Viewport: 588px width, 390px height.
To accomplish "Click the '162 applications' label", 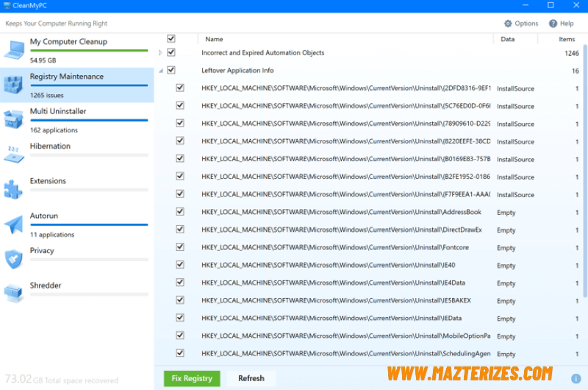I will [x=54, y=130].
